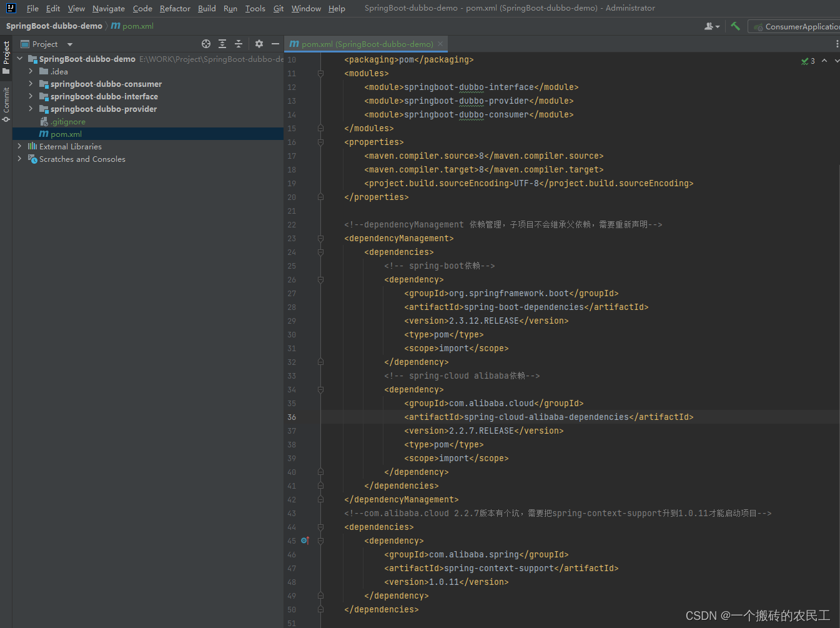840x628 pixels.
Task: Fold dependencies block at line 44
Action: point(320,527)
